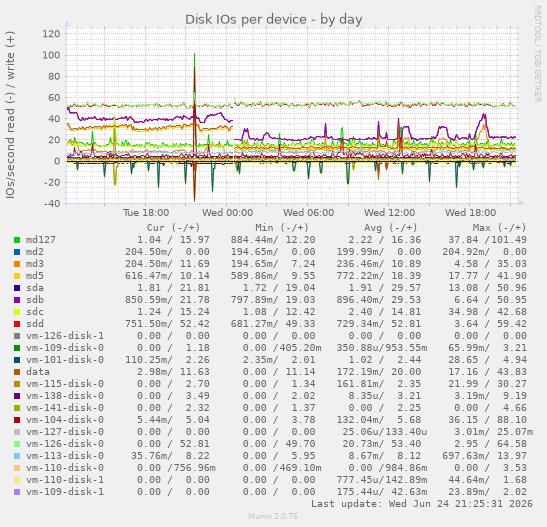
Task: Select the vm-110-disk-0 legend label
Action: [65, 468]
